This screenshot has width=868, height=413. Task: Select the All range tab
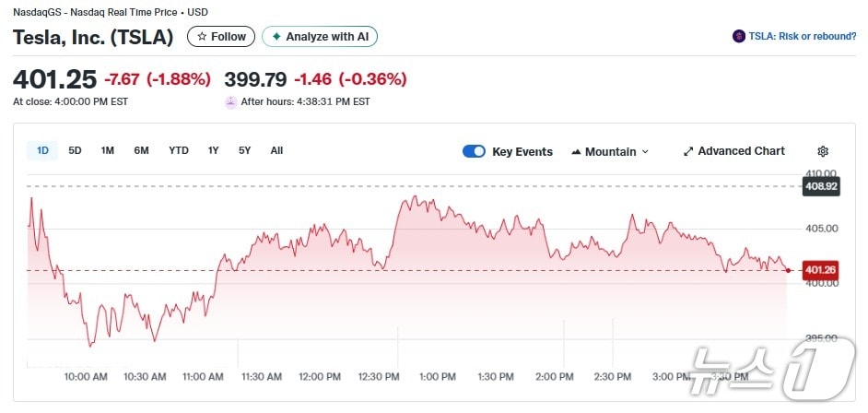click(x=276, y=150)
